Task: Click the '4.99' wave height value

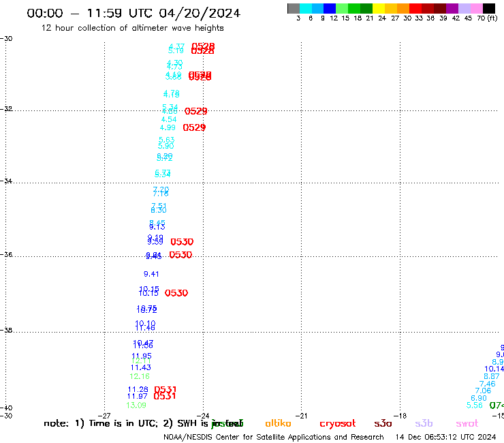Action: [168, 127]
